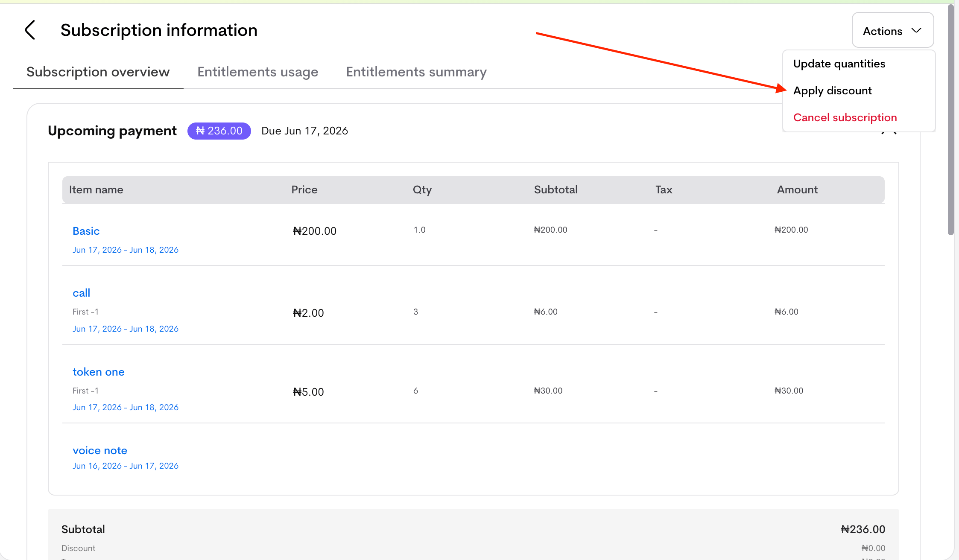Click the Amount column header
This screenshot has width=959, height=560.
click(797, 190)
